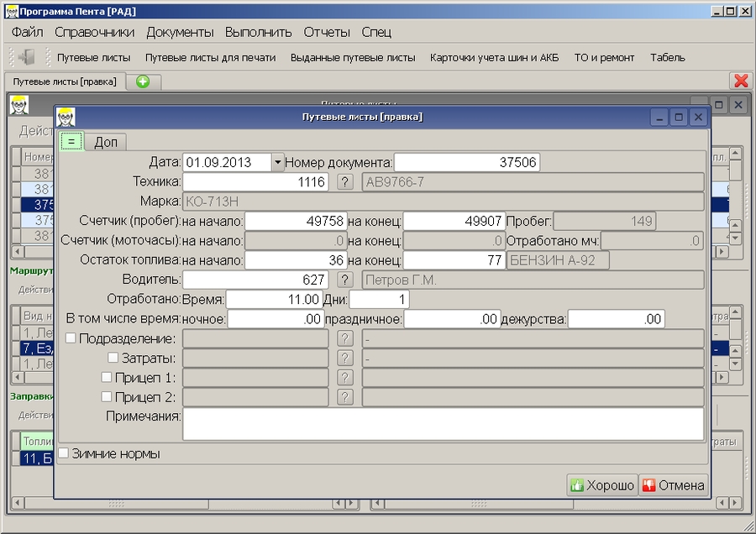
Task: Open the Документы menu
Action: tap(180, 33)
